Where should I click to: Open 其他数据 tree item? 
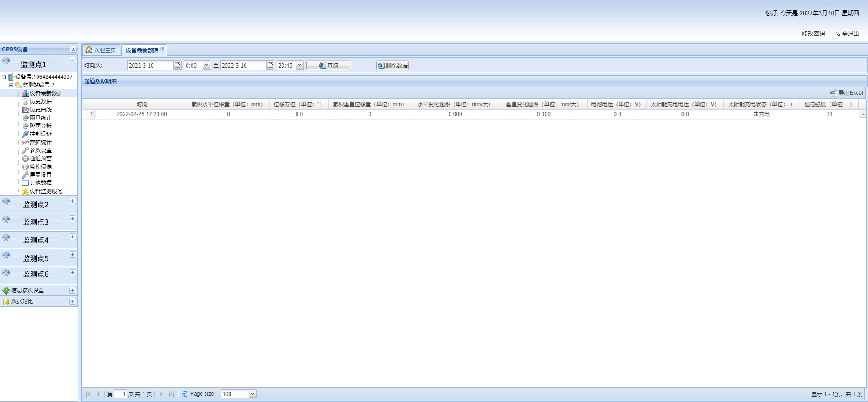click(x=41, y=183)
